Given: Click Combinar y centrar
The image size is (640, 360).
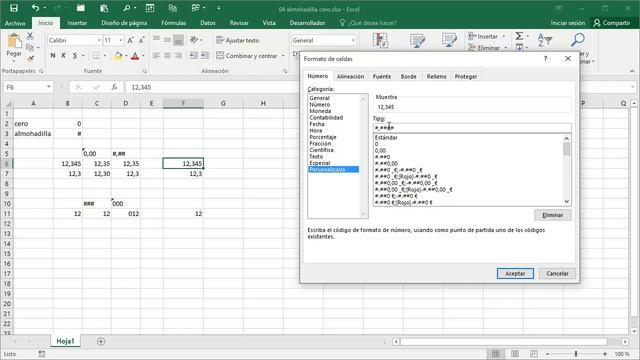Looking at the screenshot, I should coord(247,56).
